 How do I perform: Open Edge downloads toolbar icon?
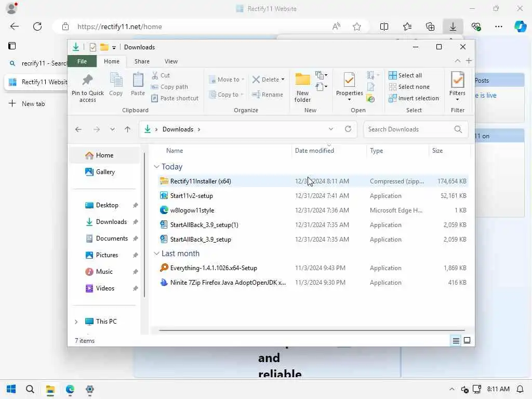(453, 26)
